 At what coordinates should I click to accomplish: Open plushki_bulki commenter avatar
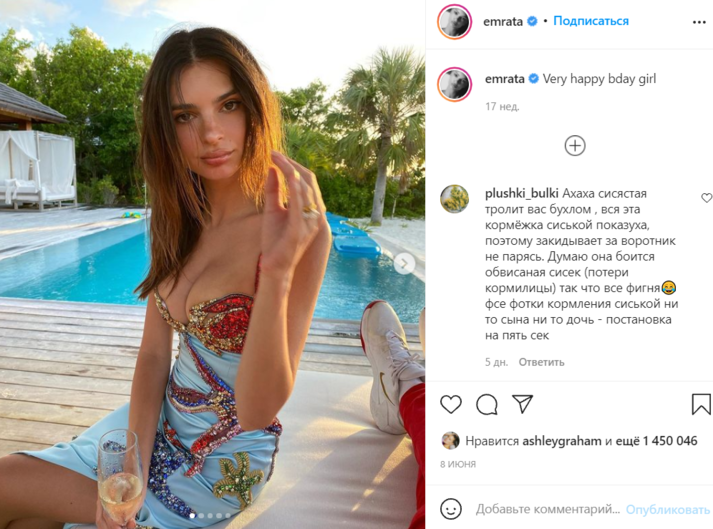point(454,199)
